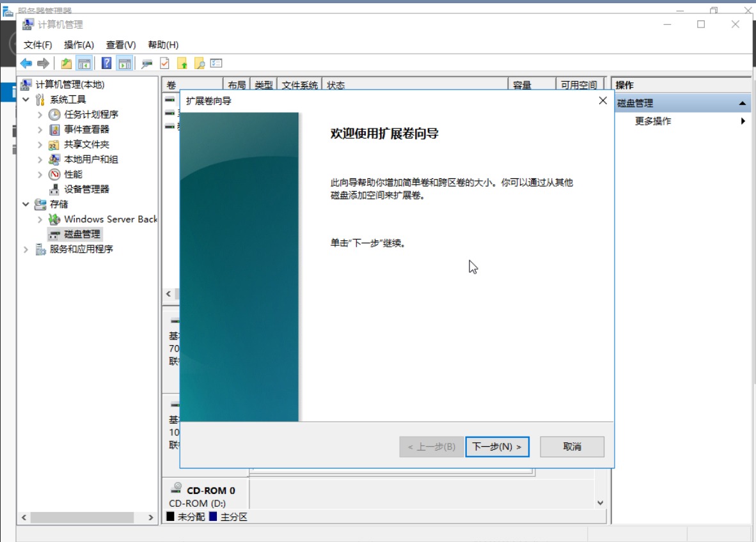Expand the Windows Server Backup node
The width and height of the screenshot is (756, 542).
[x=40, y=219]
